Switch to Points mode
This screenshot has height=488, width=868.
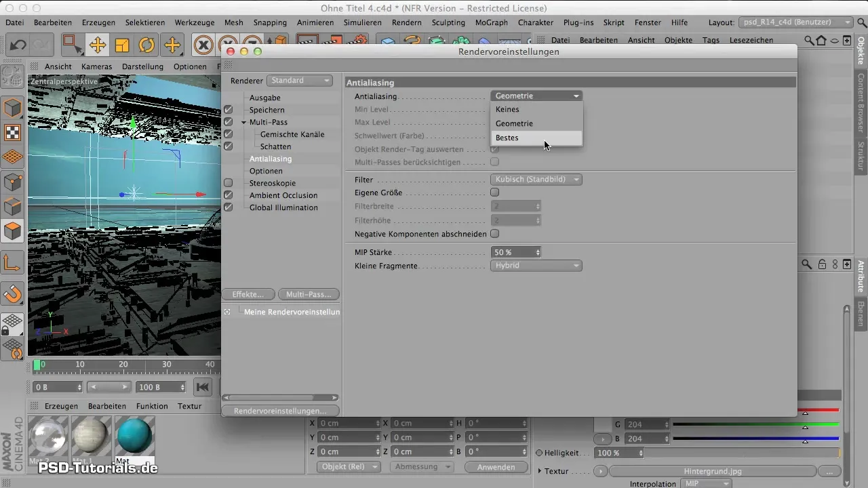point(13,182)
